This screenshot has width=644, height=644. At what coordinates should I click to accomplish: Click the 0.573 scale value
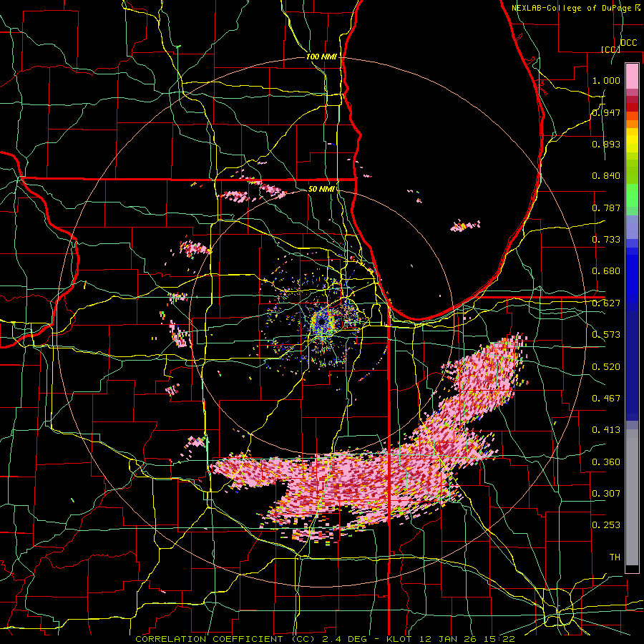tap(606, 335)
